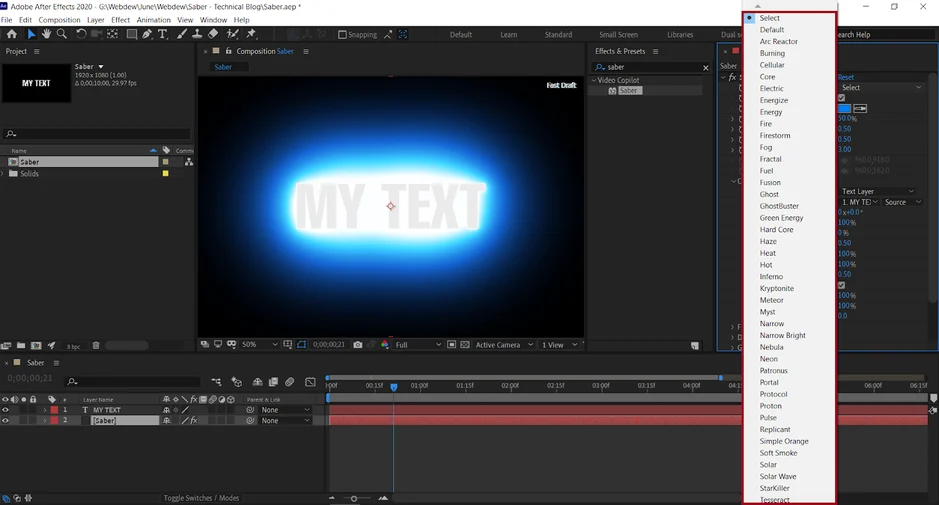Click the Graph Editor icon in timeline
The height and width of the screenshot is (505, 939).
tap(310, 382)
